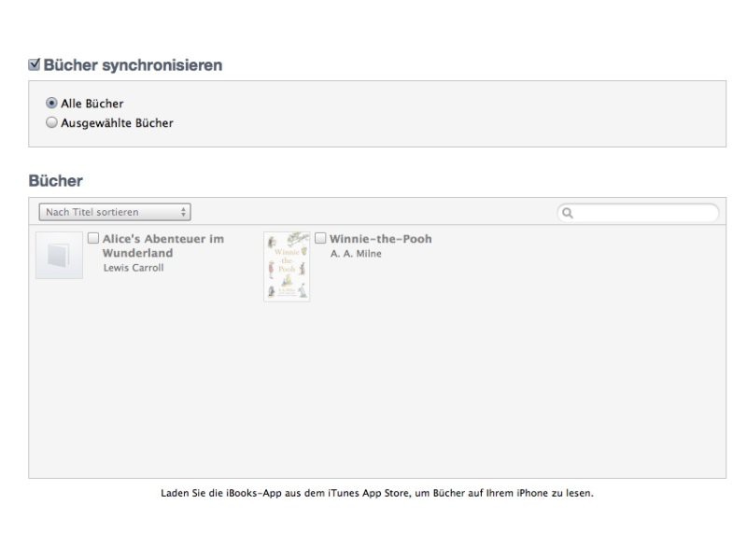Click the author name A. A. Milne

point(356,254)
